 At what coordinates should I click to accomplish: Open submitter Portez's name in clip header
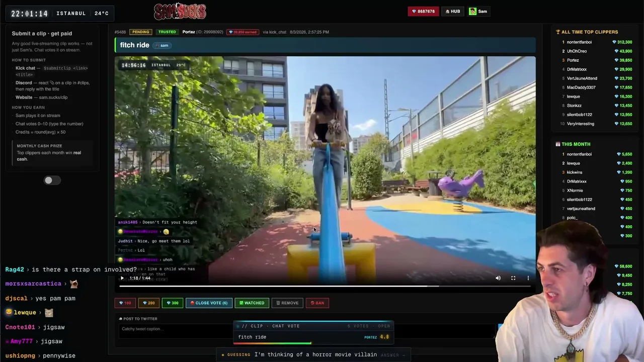189,32
